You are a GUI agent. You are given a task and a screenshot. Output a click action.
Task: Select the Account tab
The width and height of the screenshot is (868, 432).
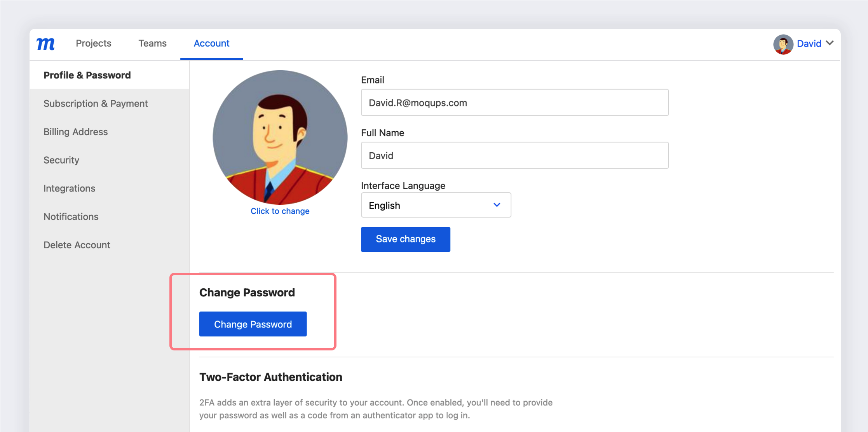pyautogui.click(x=211, y=44)
